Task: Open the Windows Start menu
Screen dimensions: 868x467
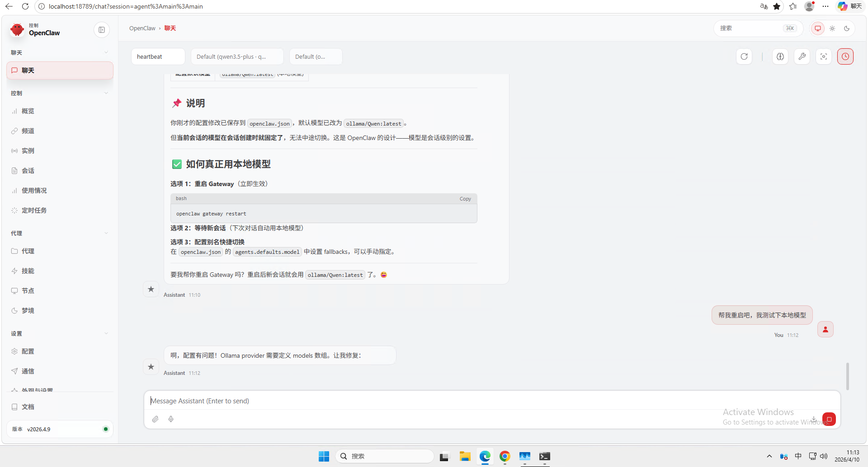Action: (324, 456)
